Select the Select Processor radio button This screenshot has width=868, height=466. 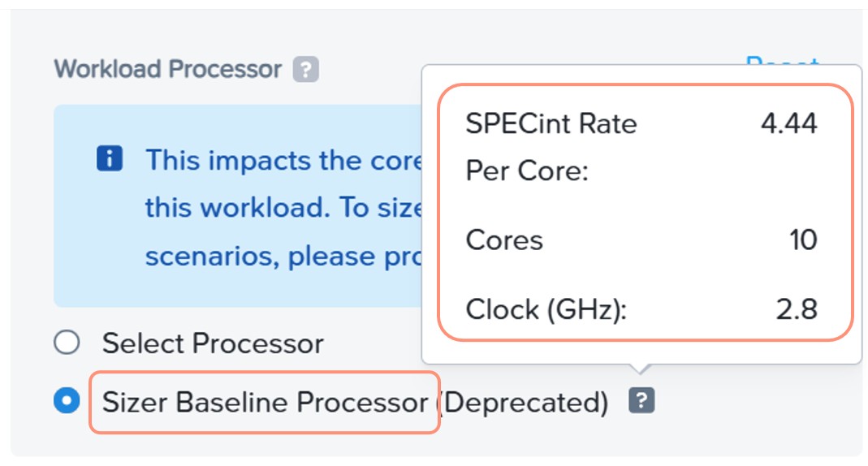67,343
